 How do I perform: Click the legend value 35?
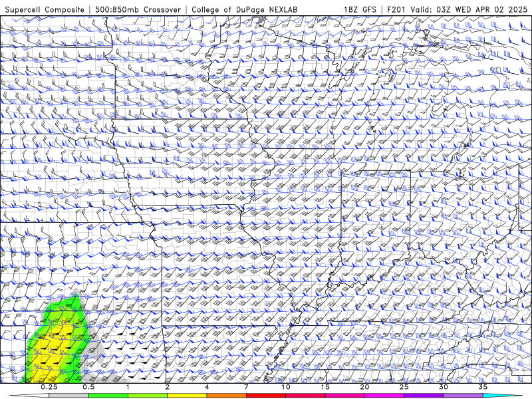click(483, 387)
